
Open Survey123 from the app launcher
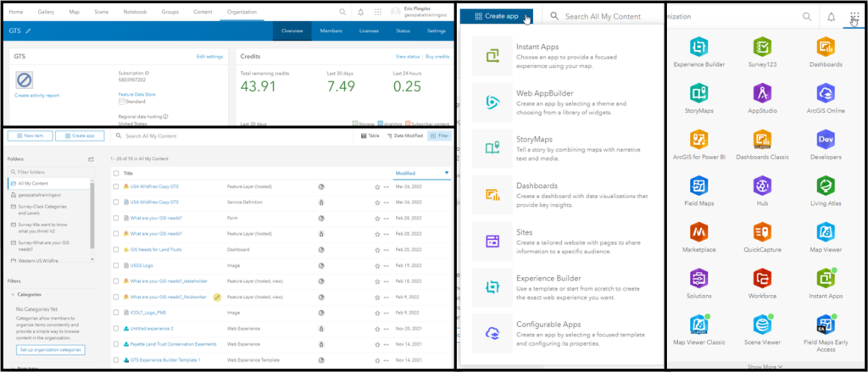[x=762, y=46]
